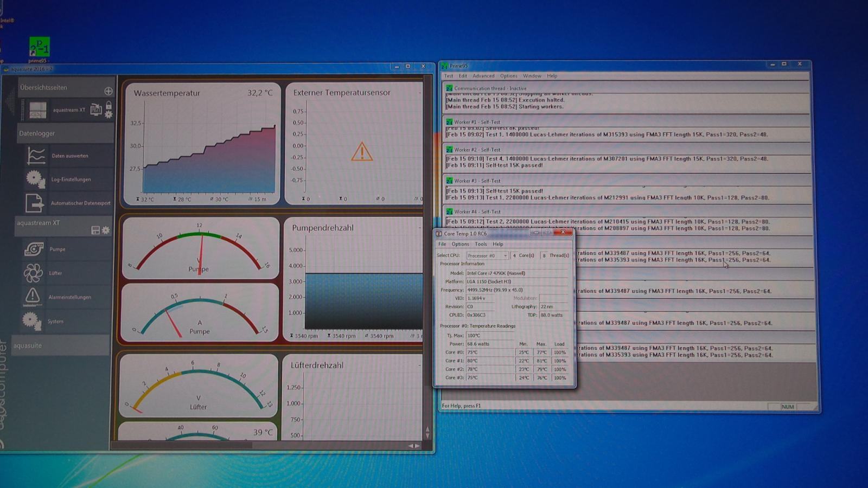The width and height of the screenshot is (868, 488).
Task: Open the Pumpe pump icon
Action: coord(34,249)
